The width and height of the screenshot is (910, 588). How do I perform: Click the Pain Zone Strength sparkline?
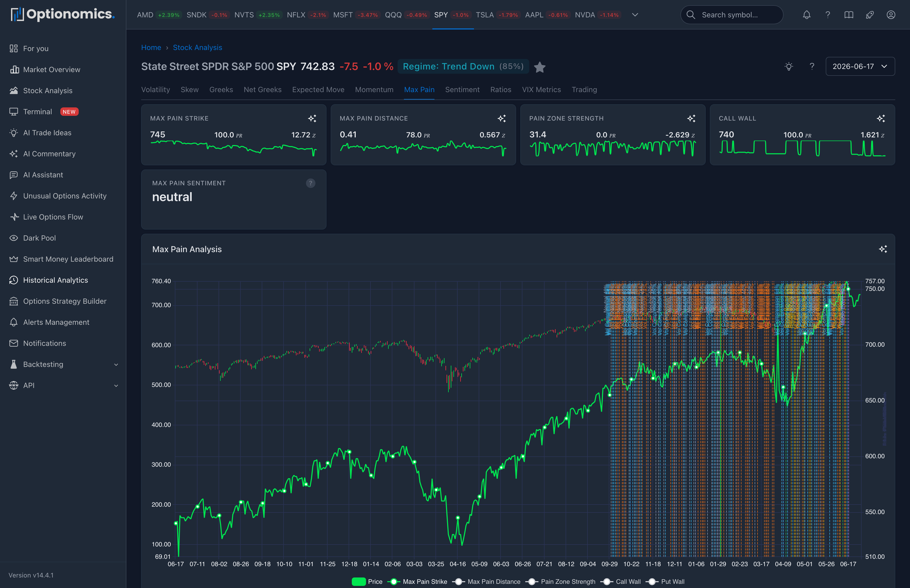[x=612, y=148]
